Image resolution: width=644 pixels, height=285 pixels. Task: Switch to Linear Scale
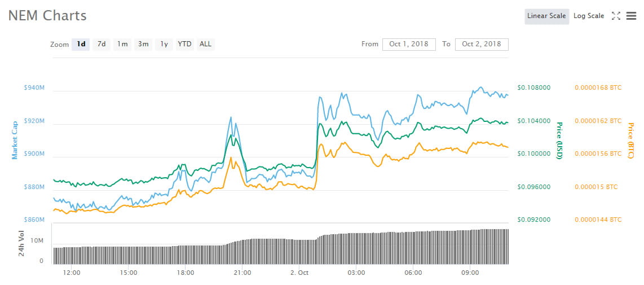(546, 16)
